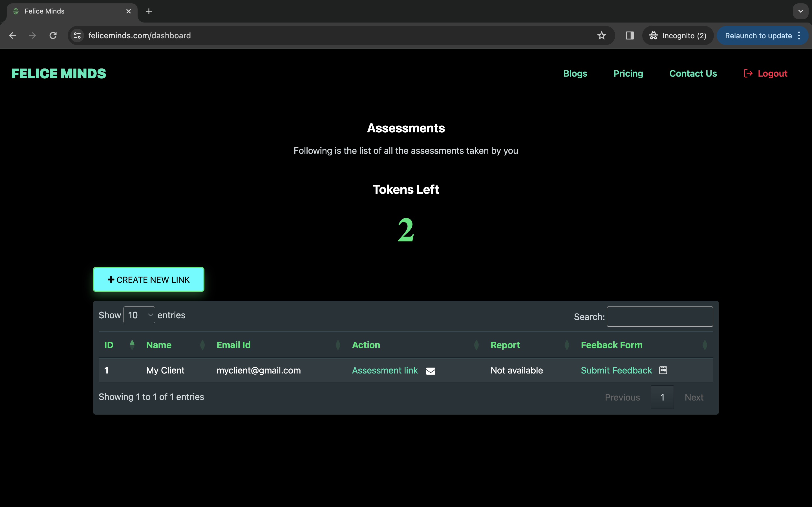Click the Pricing menu item

pyautogui.click(x=628, y=73)
